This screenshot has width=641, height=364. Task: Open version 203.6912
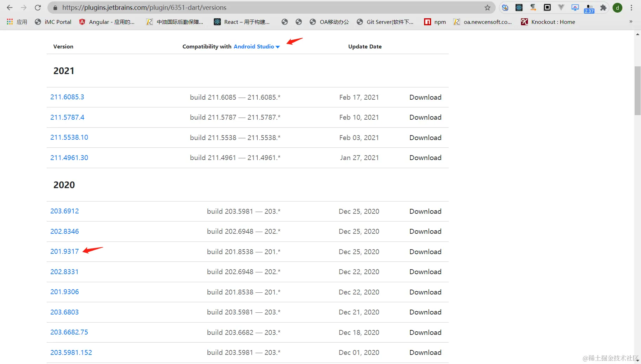[65, 211]
